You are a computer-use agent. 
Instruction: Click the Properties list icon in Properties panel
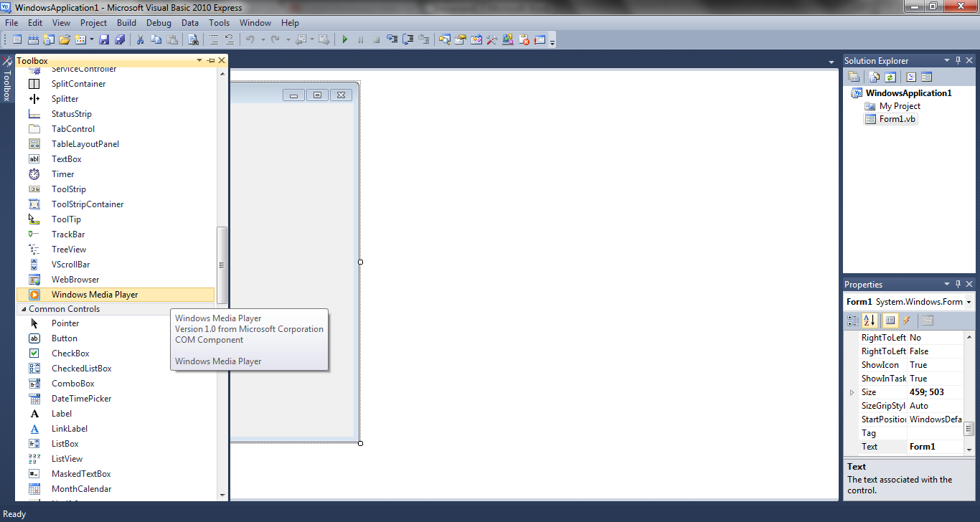(x=890, y=321)
